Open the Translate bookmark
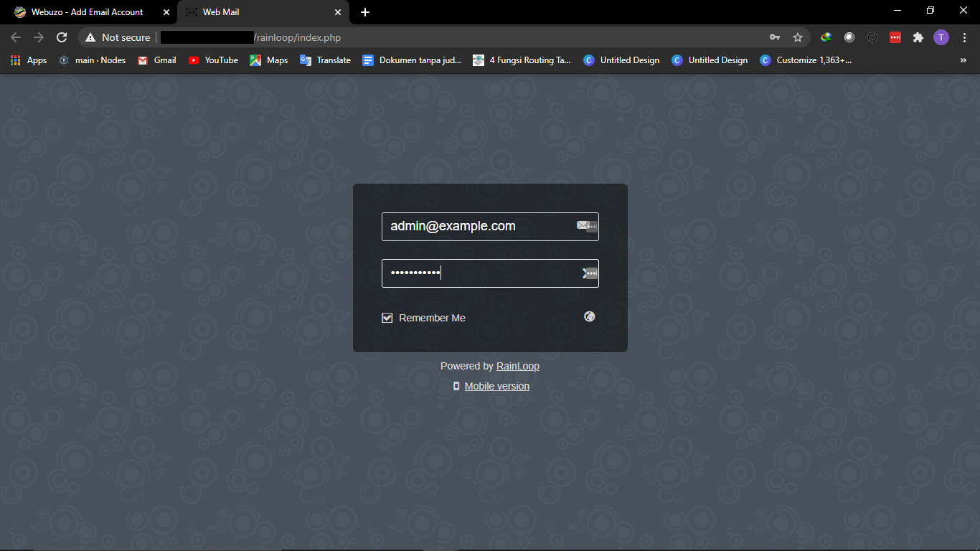This screenshot has height=551, width=980. click(x=325, y=60)
